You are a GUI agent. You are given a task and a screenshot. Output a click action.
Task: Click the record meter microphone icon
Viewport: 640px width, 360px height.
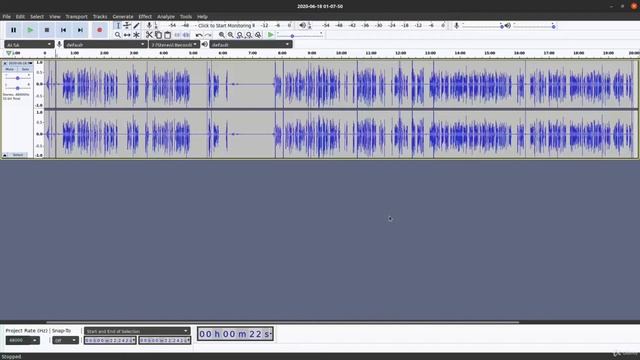[149, 25]
